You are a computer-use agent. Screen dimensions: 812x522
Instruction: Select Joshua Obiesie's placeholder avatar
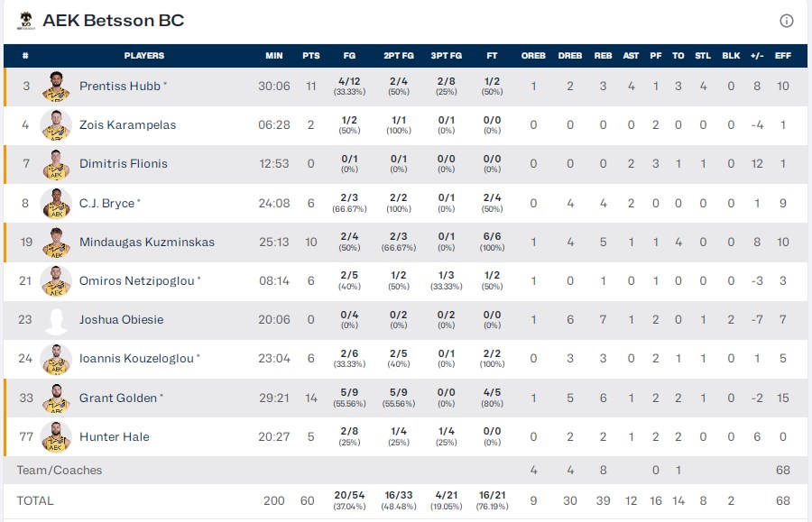point(56,320)
